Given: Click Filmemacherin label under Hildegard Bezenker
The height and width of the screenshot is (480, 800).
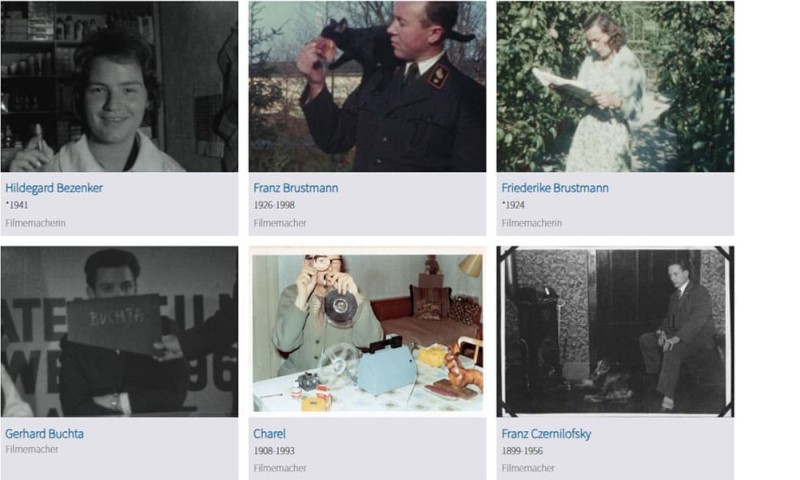Looking at the screenshot, I should (35, 223).
